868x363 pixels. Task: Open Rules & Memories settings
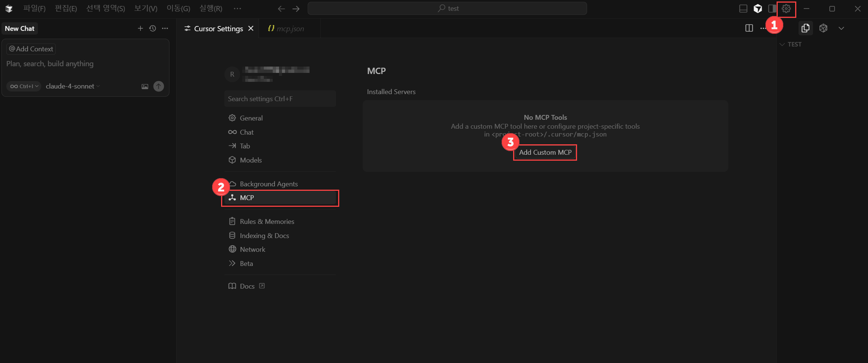point(280,221)
